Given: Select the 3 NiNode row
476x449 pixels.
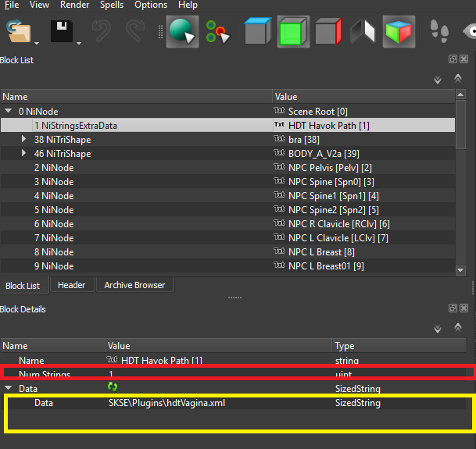Looking at the screenshot, I should 227,181.
